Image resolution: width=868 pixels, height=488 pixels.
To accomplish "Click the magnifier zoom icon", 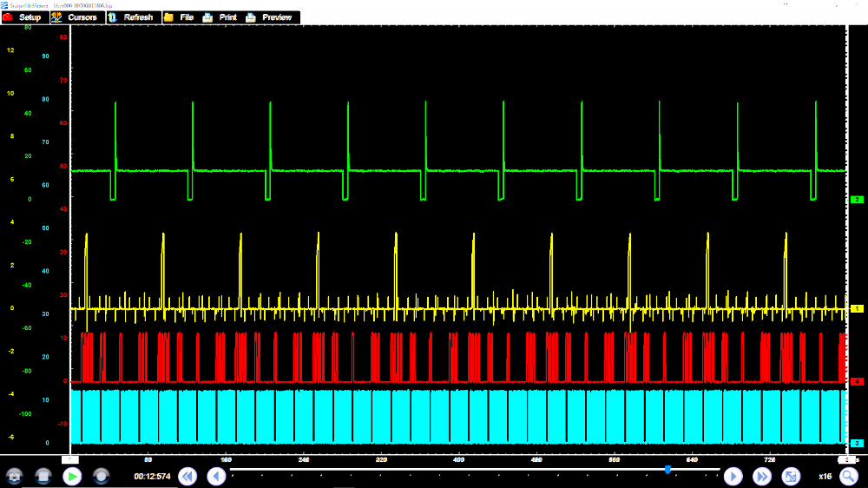I will coord(848,476).
